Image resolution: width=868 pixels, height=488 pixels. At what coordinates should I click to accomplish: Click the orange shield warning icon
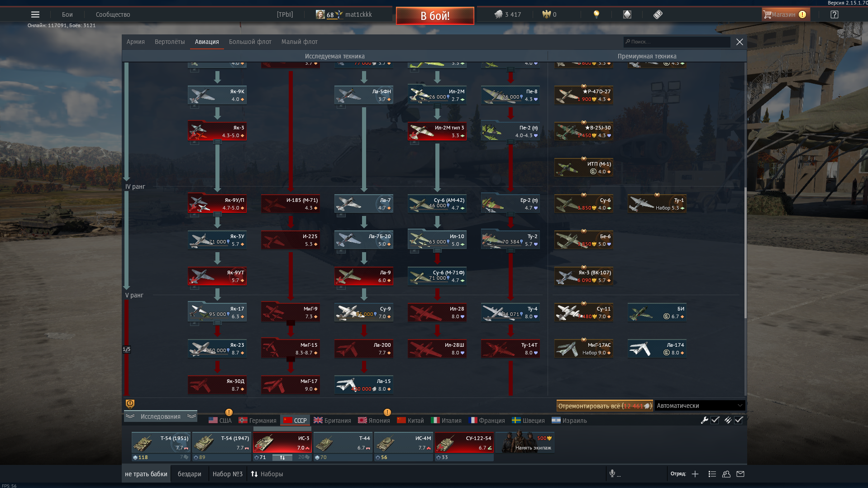130,403
